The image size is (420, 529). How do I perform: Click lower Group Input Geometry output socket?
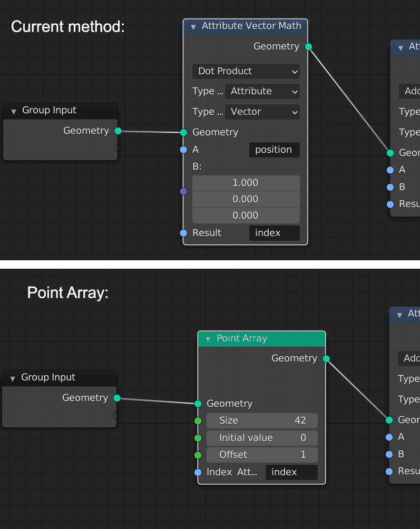click(117, 398)
